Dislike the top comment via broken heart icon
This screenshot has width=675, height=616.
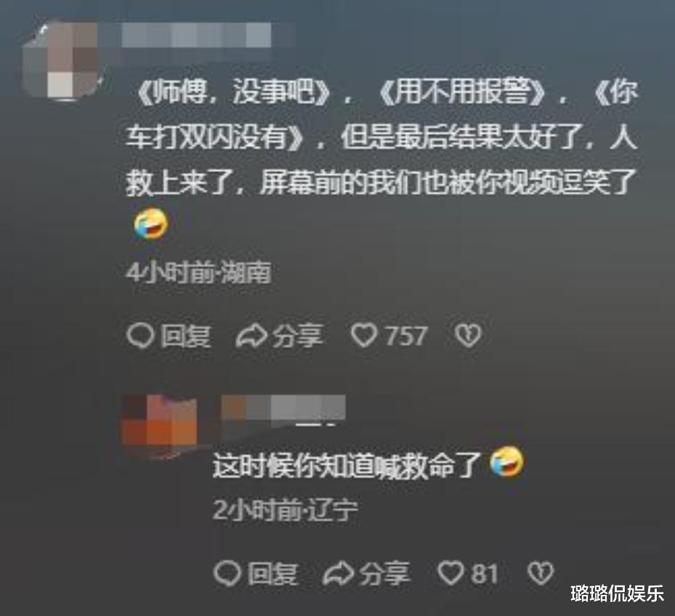(468, 336)
